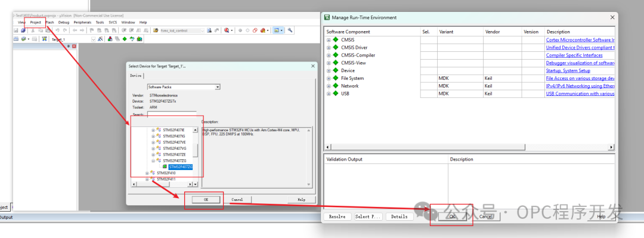Click the Save icon in uVision toolbar
Image resolution: width=644 pixels, height=238 pixels.
[16, 30]
